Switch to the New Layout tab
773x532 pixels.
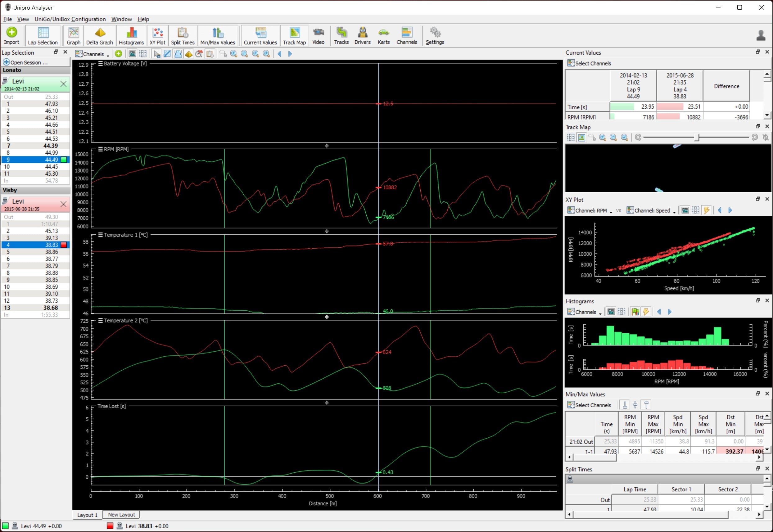[121, 515]
